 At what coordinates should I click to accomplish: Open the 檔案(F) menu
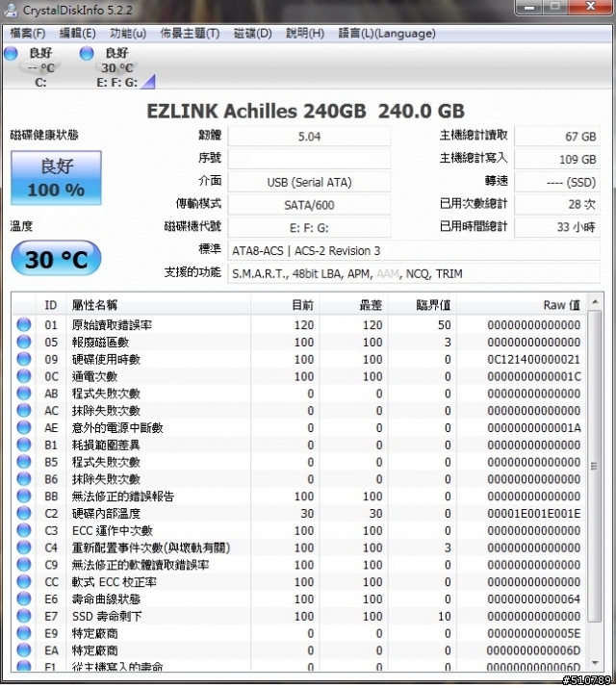tap(28, 34)
